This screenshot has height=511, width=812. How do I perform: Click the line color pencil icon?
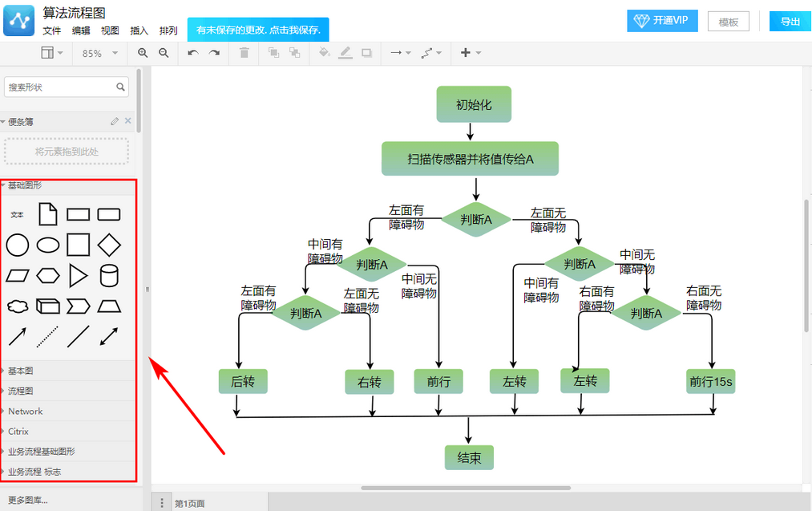click(x=345, y=53)
